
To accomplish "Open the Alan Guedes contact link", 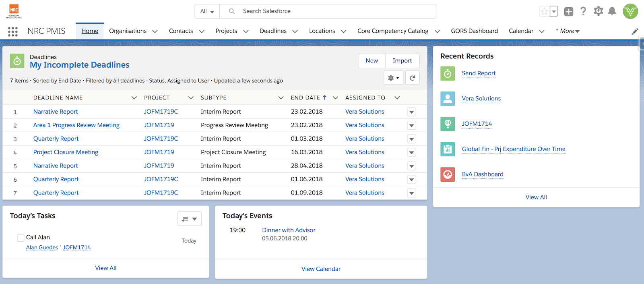I will (42, 248).
